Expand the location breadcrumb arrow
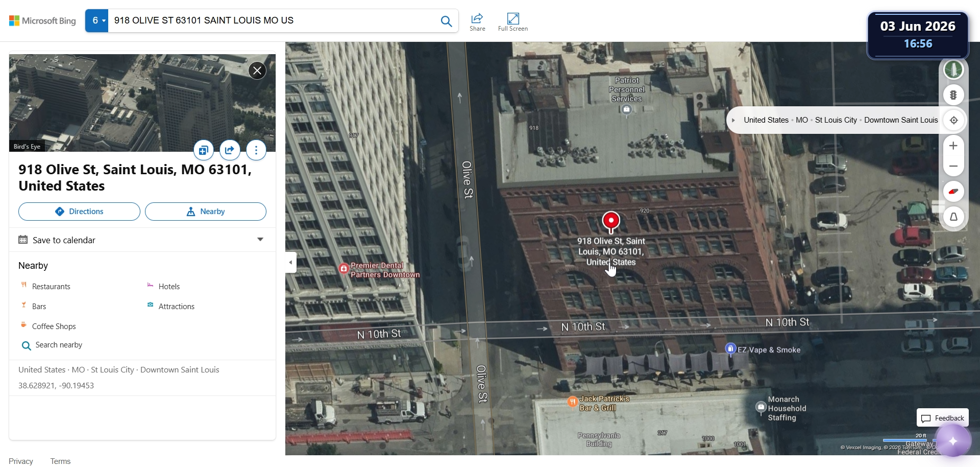 [733, 121]
